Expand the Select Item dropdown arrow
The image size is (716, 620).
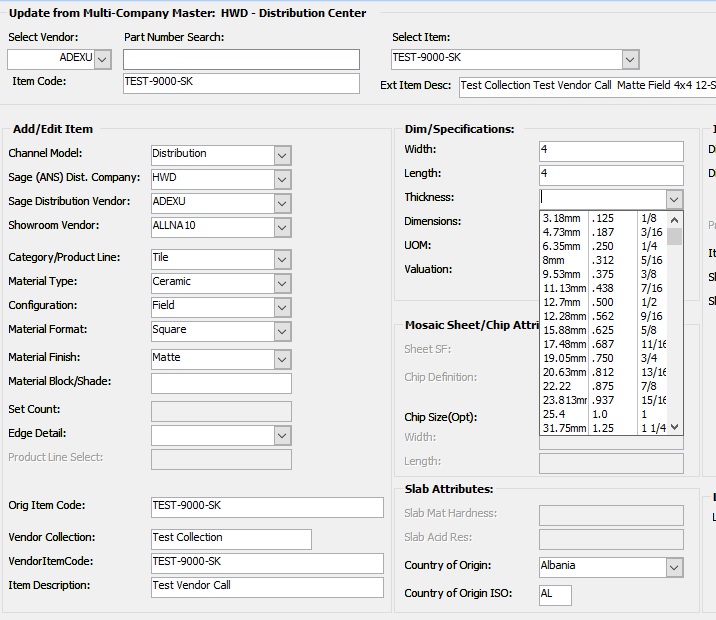click(x=629, y=59)
